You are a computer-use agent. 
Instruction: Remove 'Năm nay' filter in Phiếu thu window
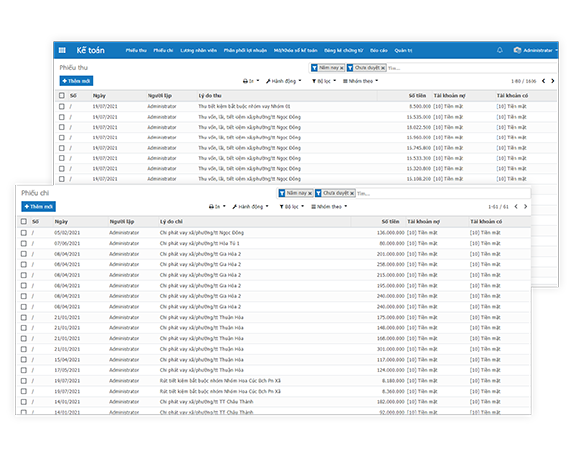[x=341, y=68]
